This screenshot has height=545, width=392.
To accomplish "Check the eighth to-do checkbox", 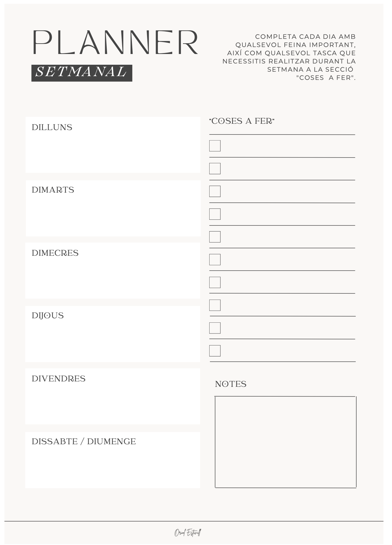I will coord(215,305).
